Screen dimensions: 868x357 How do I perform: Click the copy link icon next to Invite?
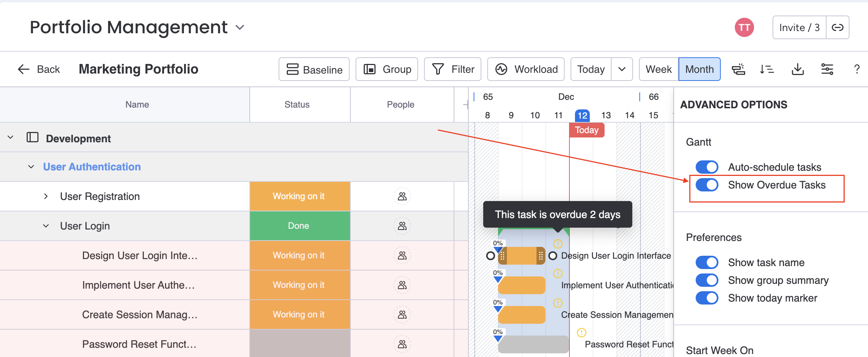pos(838,27)
